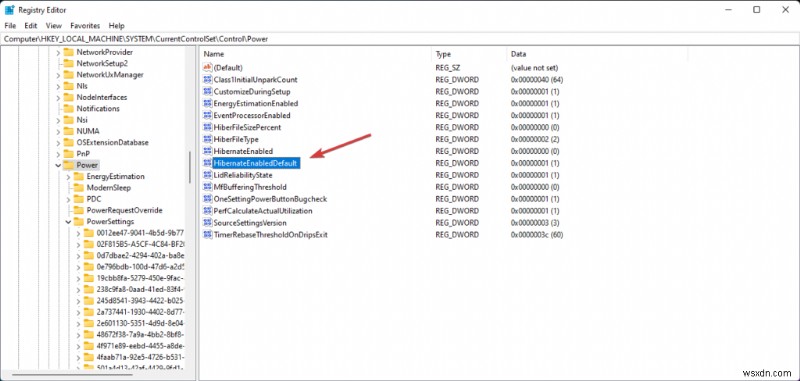The width and height of the screenshot is (800, 381).
Task: Click the HiberFileSizePercent DWORD icon
Action: click(207, 127)
